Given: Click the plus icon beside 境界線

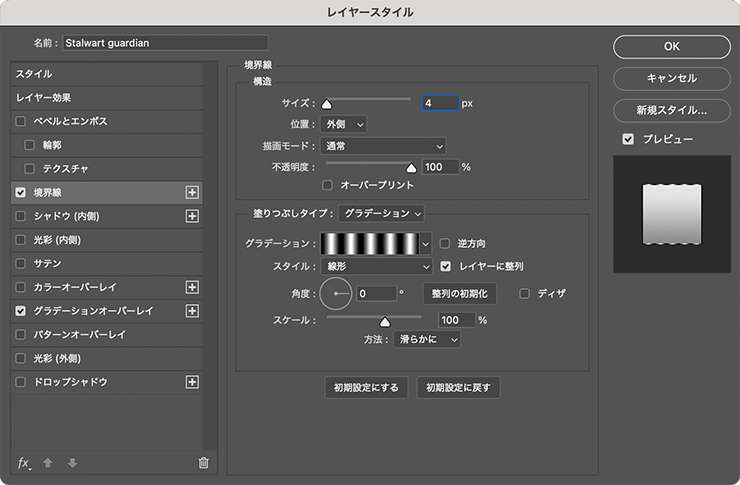Looking at the screenshot, I should pos(193,192).
